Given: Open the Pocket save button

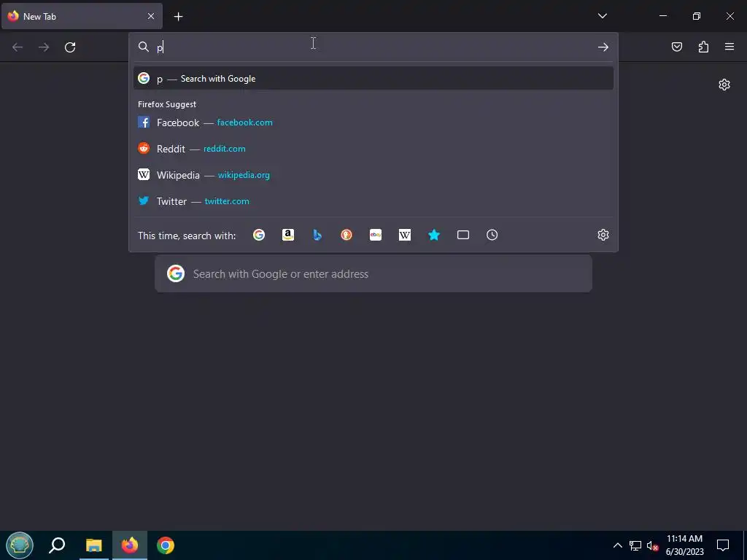Looking at the screenshot, I should coord(677,47).
